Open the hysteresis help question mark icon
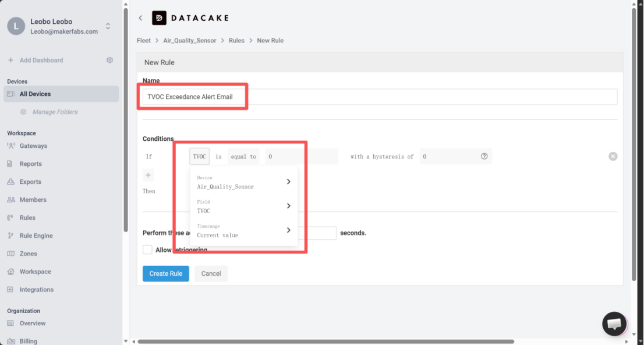The image size is (644, 345). coord(484,157)
